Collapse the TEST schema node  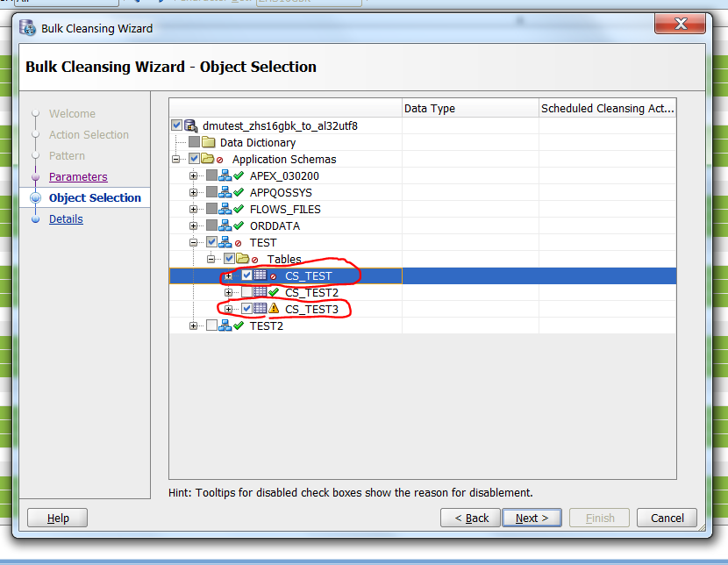tap(194, 243)
